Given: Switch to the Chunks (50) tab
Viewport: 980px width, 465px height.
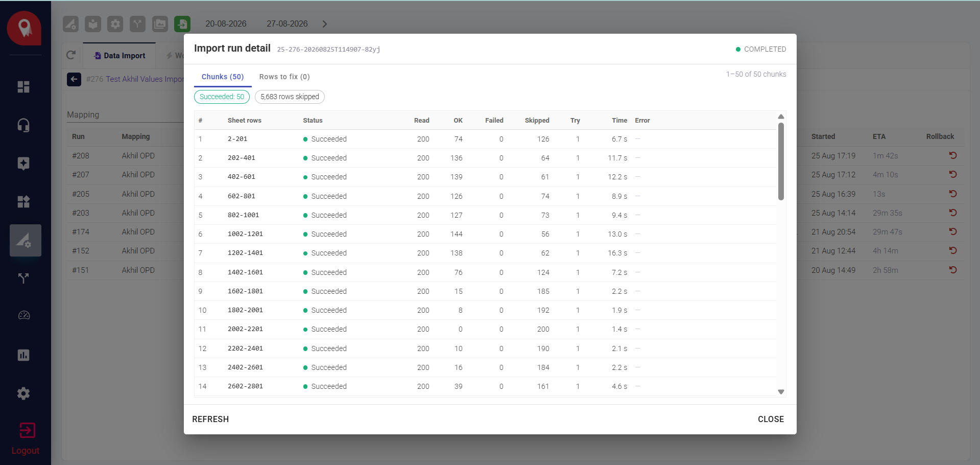Looking at the screenshot, I should tap(223, 77).
